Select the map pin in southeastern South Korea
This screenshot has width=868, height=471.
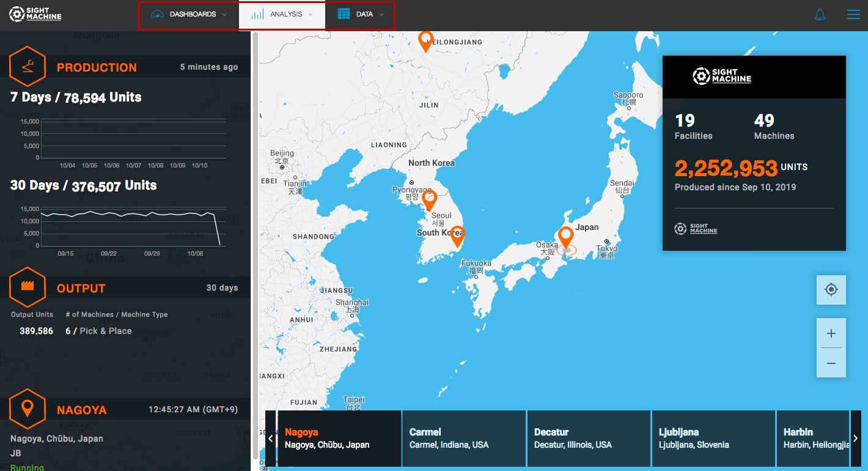point(457,236)
